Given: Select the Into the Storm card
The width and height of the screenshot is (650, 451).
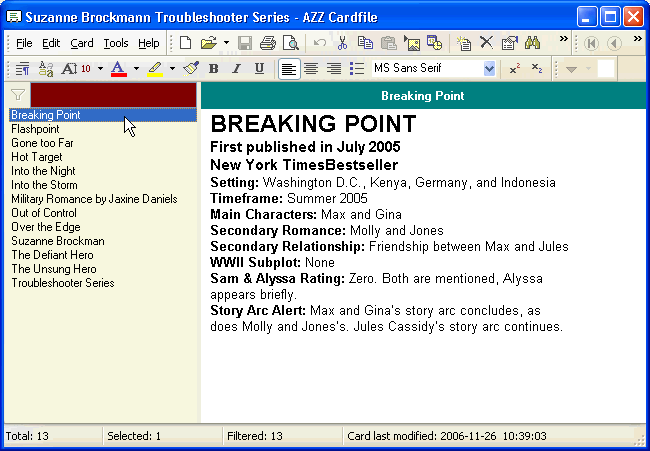Looking at the screenshot, I should click(103, 185).
